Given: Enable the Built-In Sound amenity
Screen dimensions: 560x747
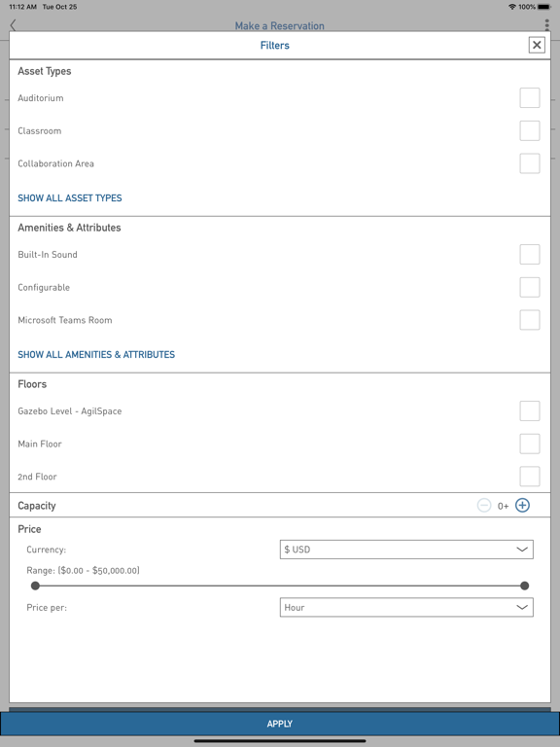Looking at the screenshot, I should 530,255.
